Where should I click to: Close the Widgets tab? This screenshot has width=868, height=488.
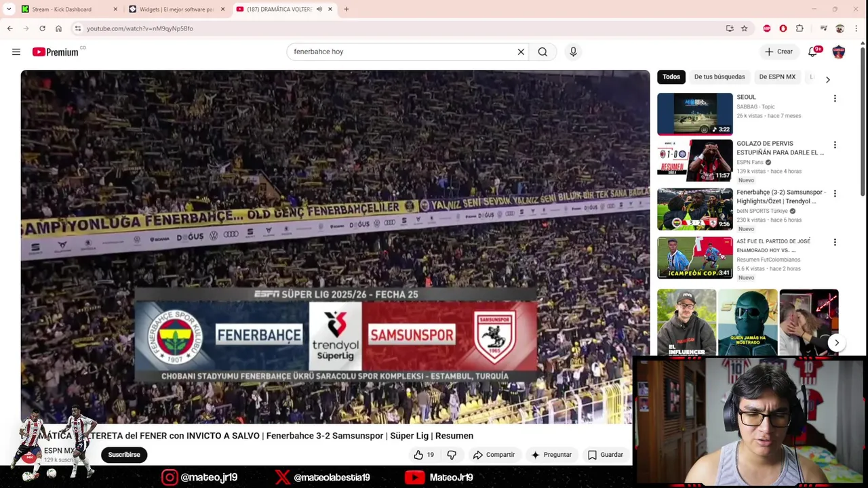pos(222,9)
